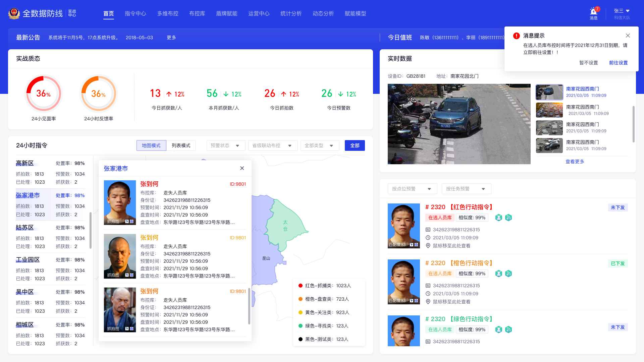
Task: Select the 高新区 district row
Action: [51, 173]
